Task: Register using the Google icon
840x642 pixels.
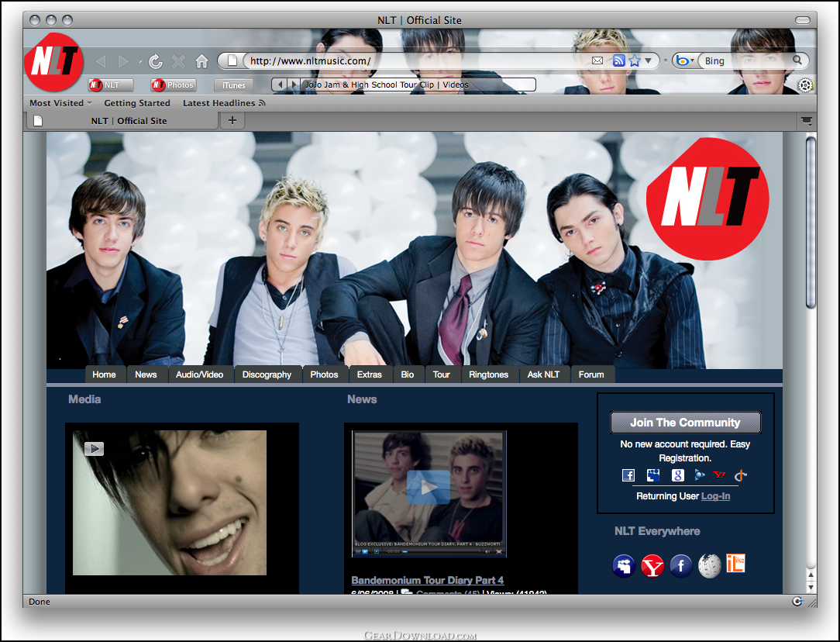Action: tap(678, 475)
